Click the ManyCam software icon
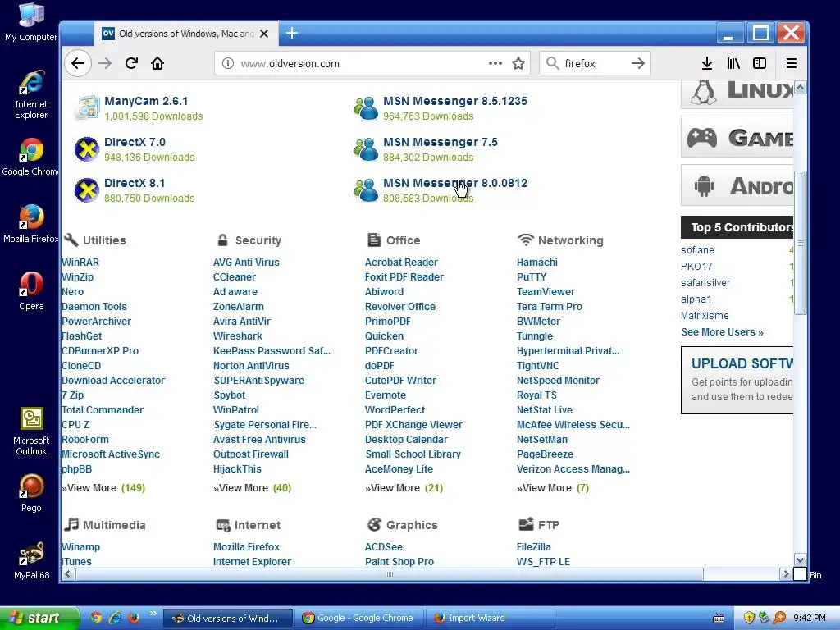The width and height of the screenshot is (840, 630). click(87, 107)
